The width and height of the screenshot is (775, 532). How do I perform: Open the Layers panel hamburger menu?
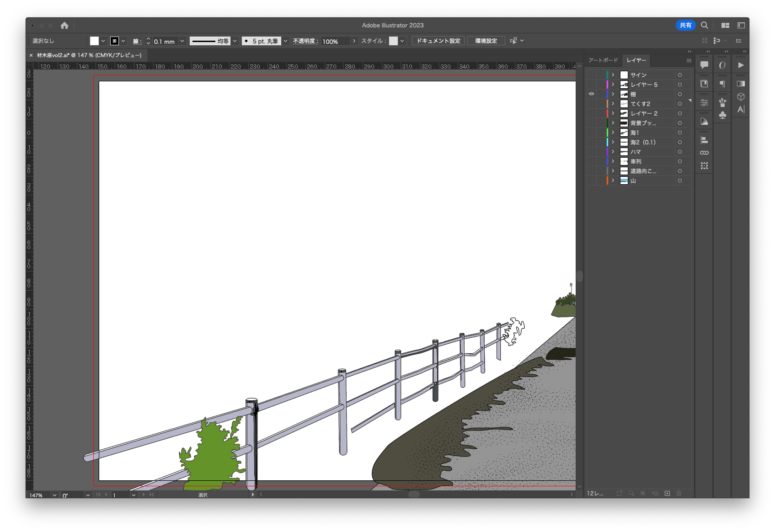point(689,60)
